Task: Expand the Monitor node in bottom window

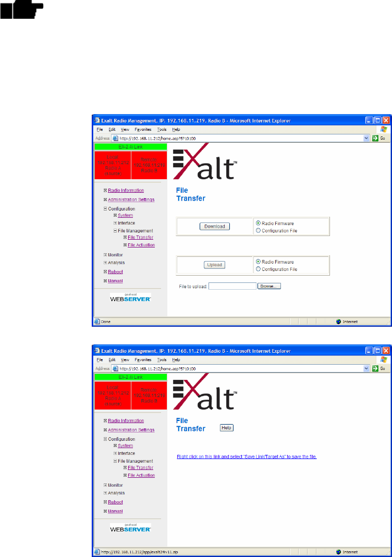Action: coord(105,485)
